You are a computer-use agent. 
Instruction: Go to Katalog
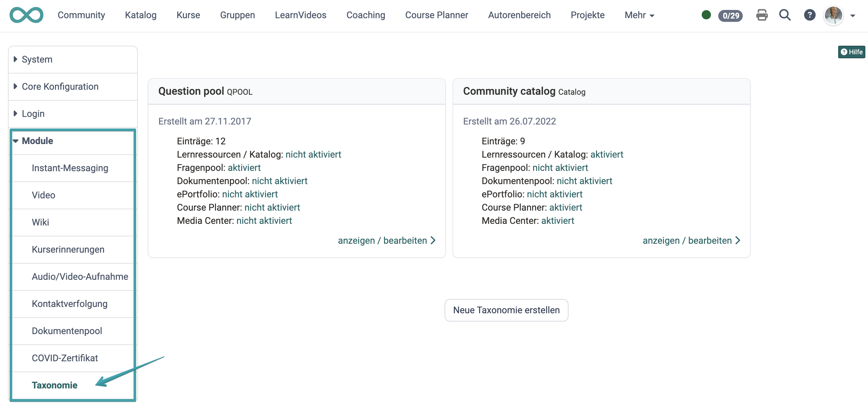(x=140, y=15)
